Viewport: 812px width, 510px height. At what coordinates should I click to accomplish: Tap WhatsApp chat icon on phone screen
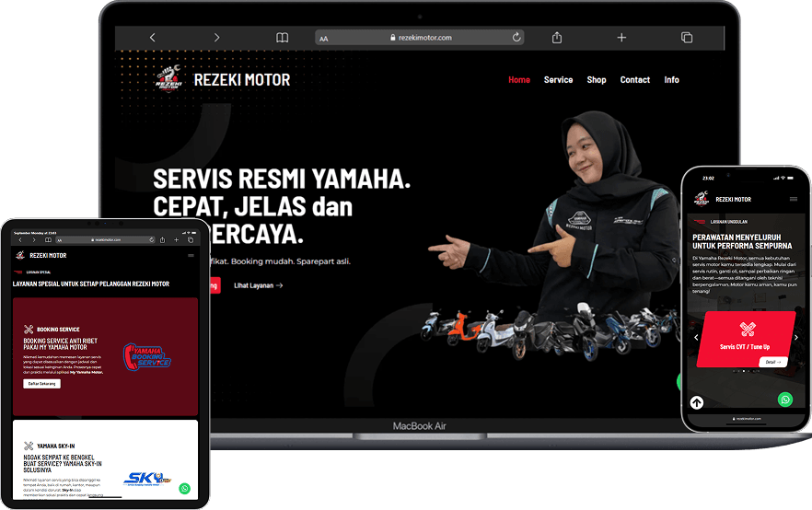[784, 400]
